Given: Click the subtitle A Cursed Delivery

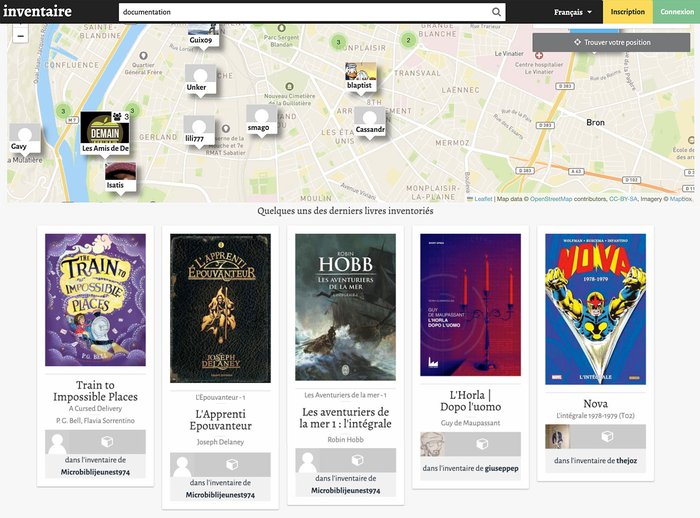Looking at the screenshot, I should (x=96, y=409).
